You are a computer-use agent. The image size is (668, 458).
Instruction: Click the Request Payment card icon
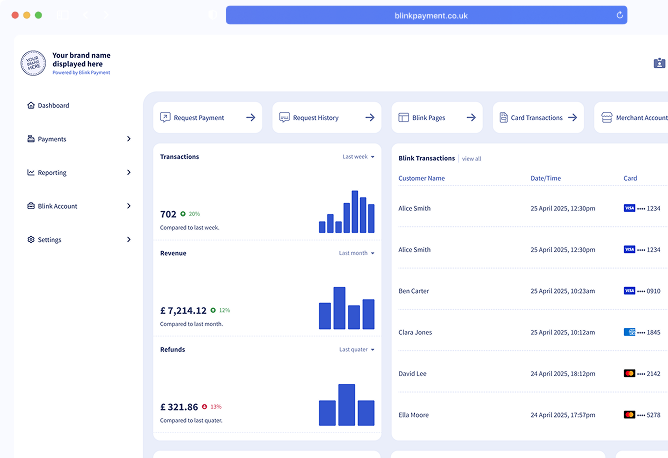(x=165, y=117)
